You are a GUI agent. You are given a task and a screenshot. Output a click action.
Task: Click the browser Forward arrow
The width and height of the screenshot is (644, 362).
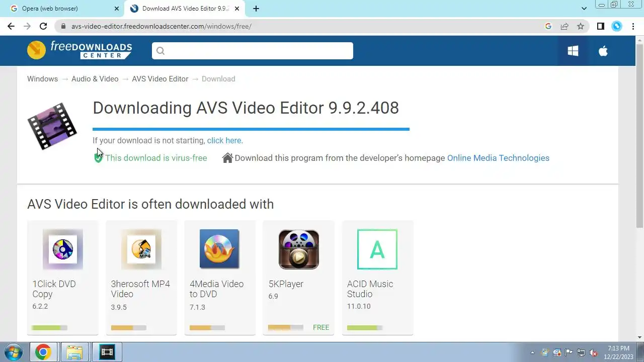27,26
